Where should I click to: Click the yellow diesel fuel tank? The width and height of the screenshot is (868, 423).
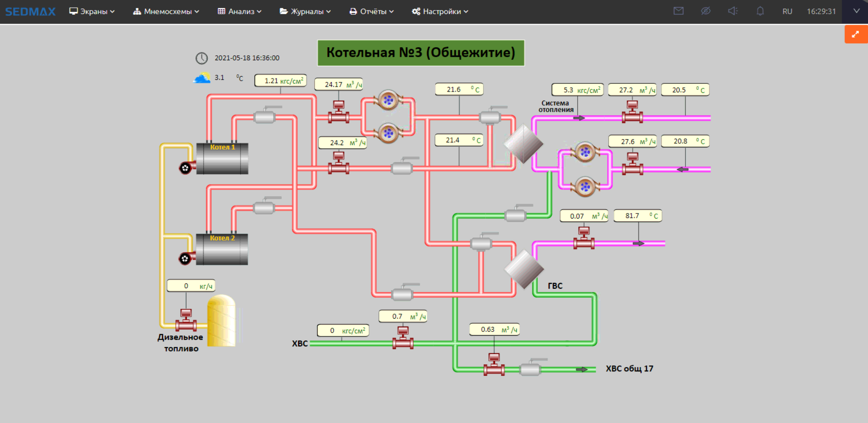pos(221,321)
